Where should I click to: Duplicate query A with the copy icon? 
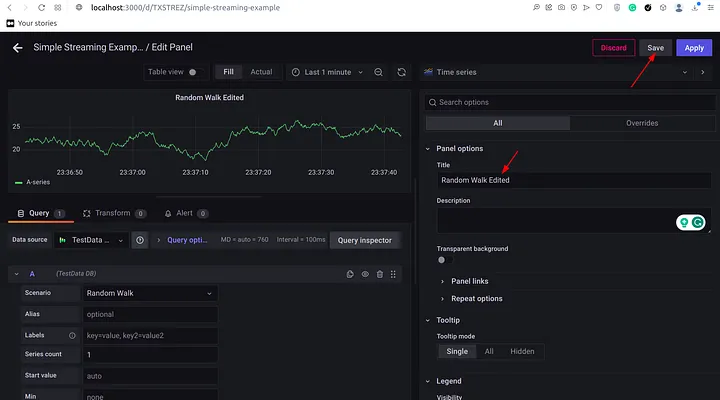350,274
